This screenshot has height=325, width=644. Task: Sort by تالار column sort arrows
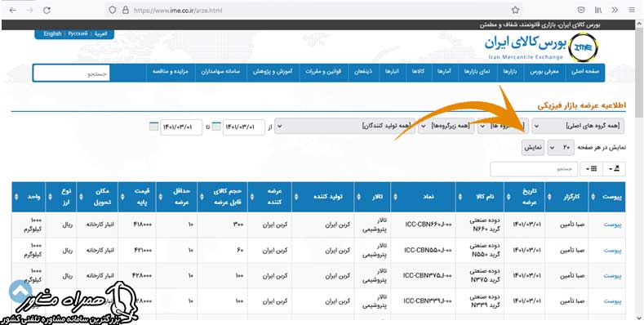point(358,197)
